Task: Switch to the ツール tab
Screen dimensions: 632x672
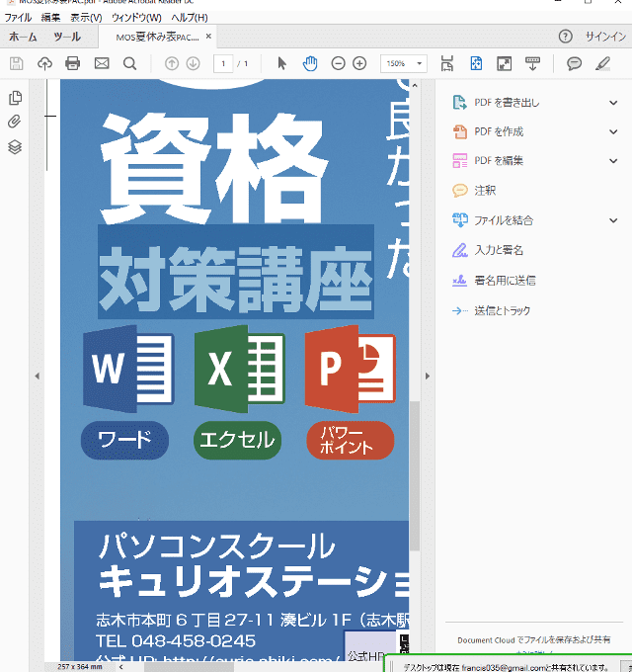Action: click(x=67, y=37)
